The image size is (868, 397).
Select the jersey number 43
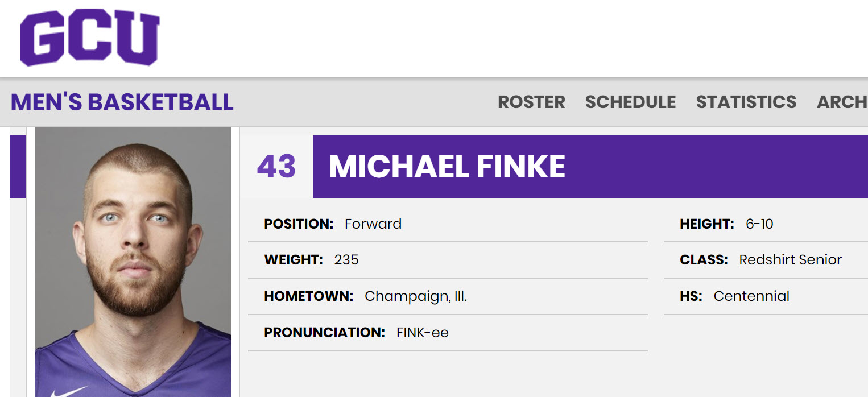tap(277, 167)
